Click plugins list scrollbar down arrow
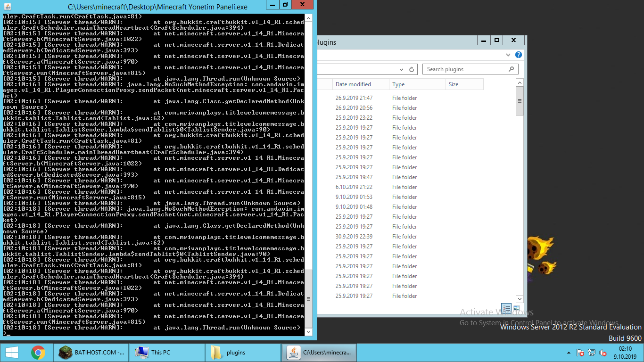The image size is (644, 362). point(520,299)
